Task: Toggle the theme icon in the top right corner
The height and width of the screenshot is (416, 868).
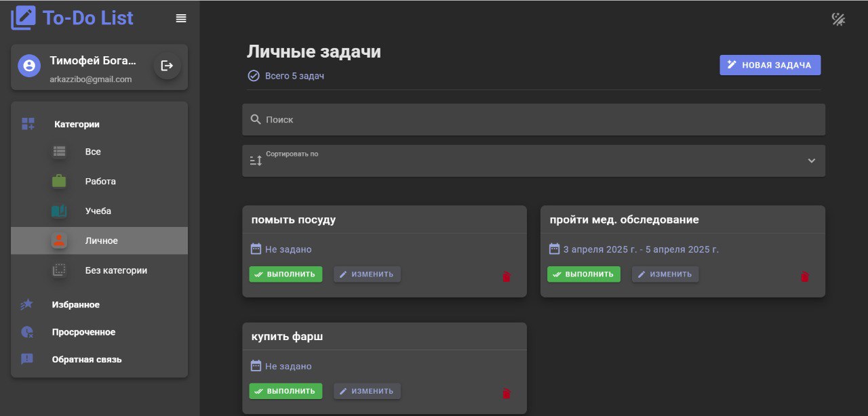Action: tap(839, 19)
